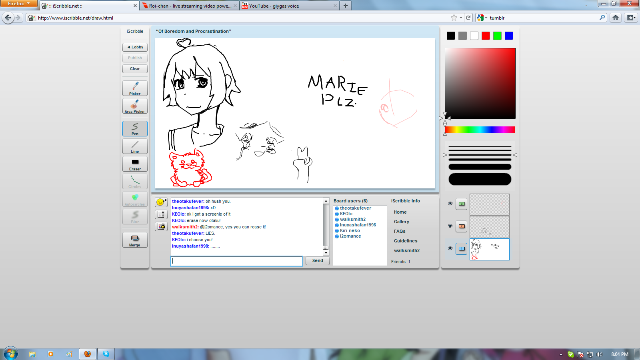Click the layer 2 thumbnail preview
Image resolution: width=644 pixels, height=360 pixels.
[490, 227]
